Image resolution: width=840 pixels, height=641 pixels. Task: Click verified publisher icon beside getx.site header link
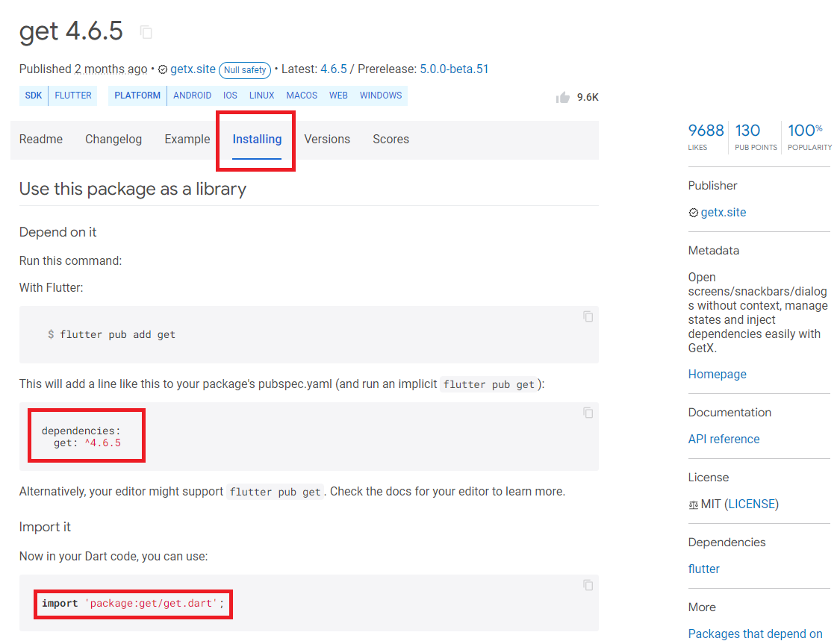[x=163, y=69]
